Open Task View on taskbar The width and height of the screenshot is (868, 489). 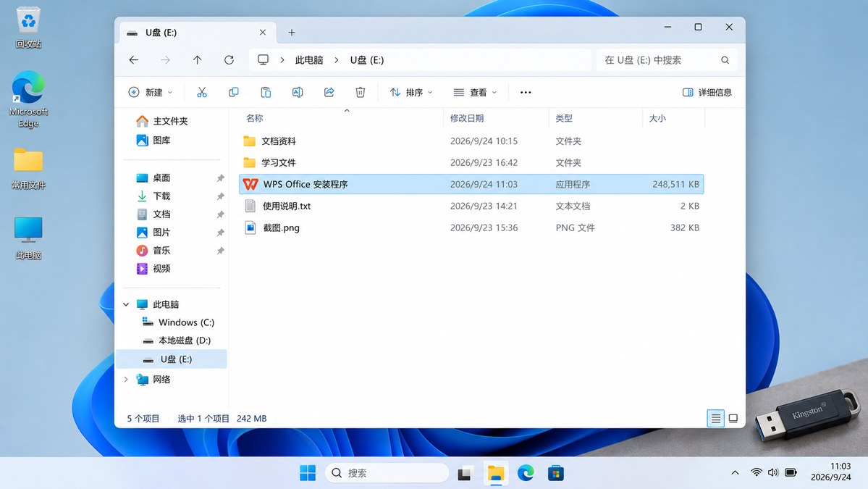click(465, 474)
